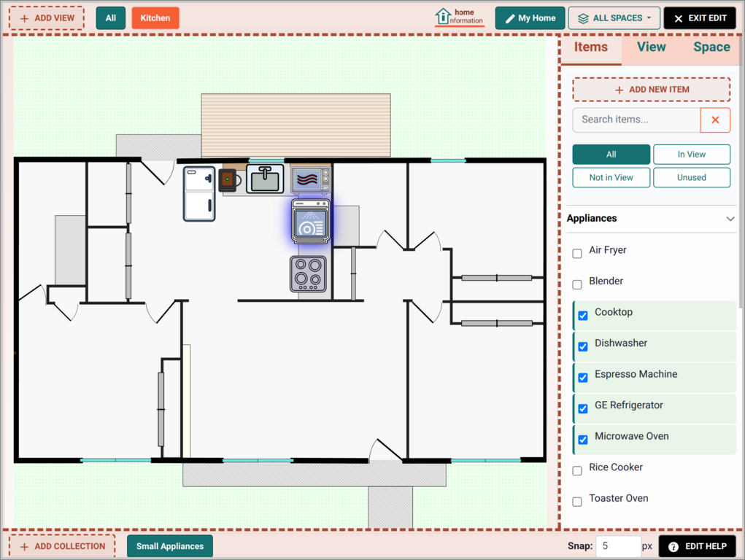Viewport: 745px width, 560px height.
Task: Click the ADD COLLECTION button
Action: (x=62, y=546)
